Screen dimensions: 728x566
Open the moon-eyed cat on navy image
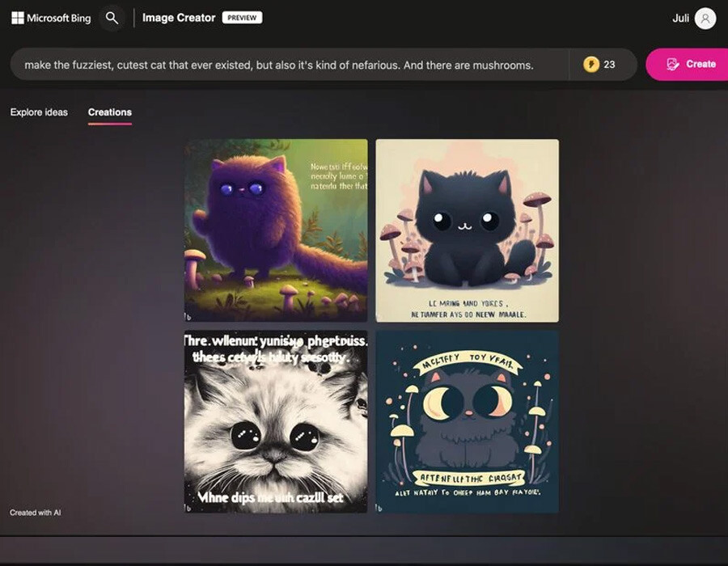(x=467, y=421)
